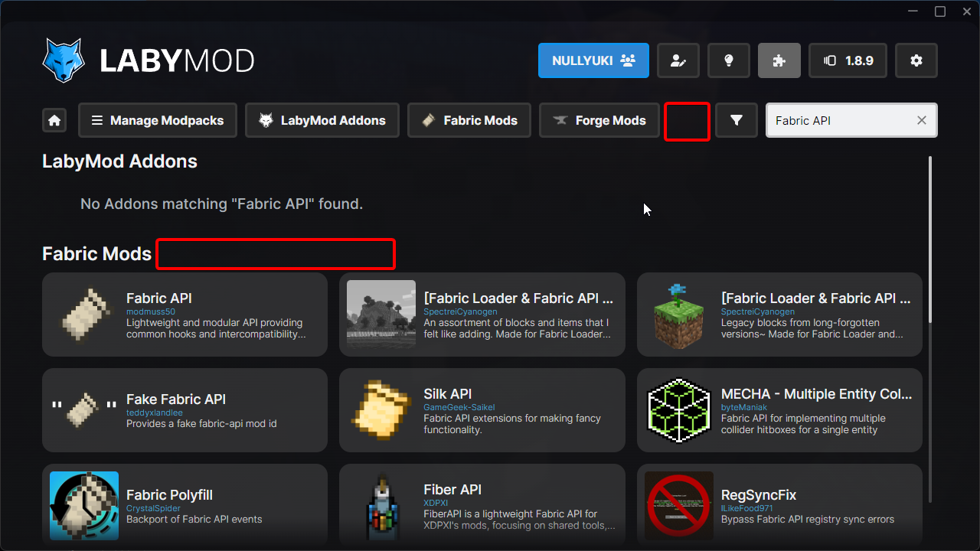The image size is (980, 551).
Task: Click the Fake Fabric API quoted scroll icon
Action: [x=84, y=410]
